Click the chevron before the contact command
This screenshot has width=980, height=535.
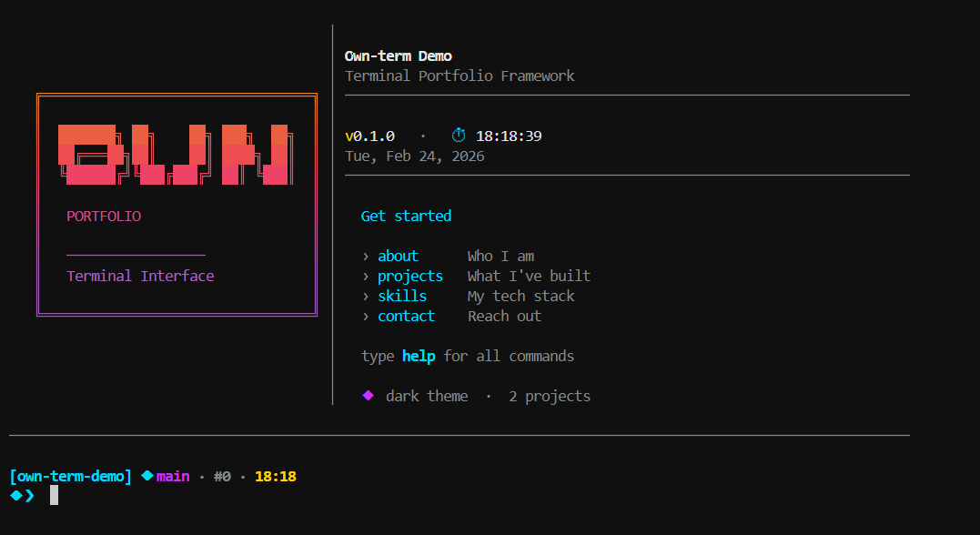click(365, 316)
